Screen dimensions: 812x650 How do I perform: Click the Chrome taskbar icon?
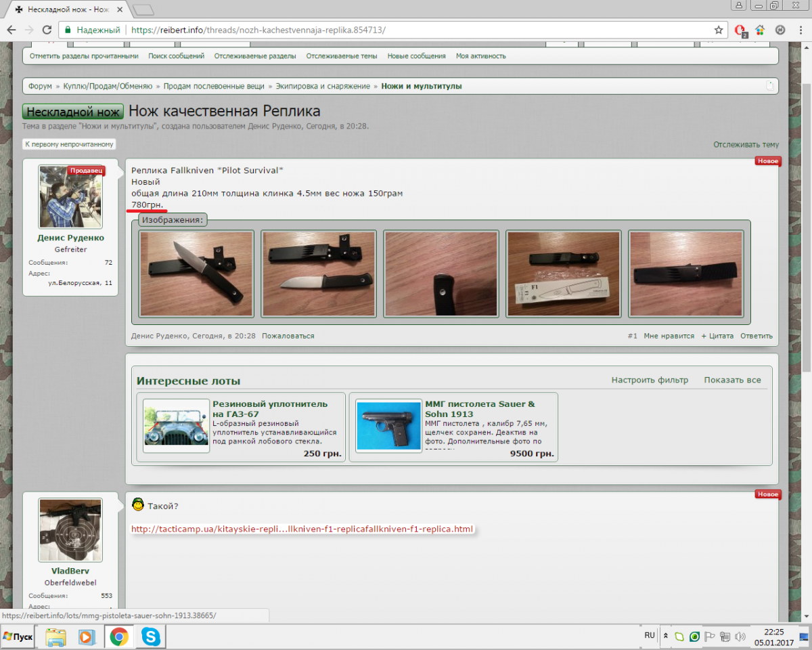119,637
